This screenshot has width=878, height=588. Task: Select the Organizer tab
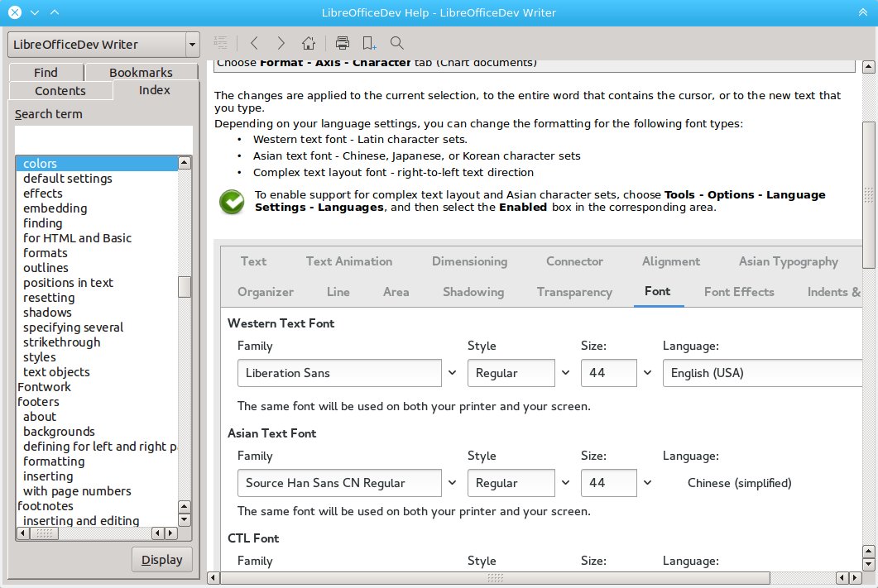point(266,291)
